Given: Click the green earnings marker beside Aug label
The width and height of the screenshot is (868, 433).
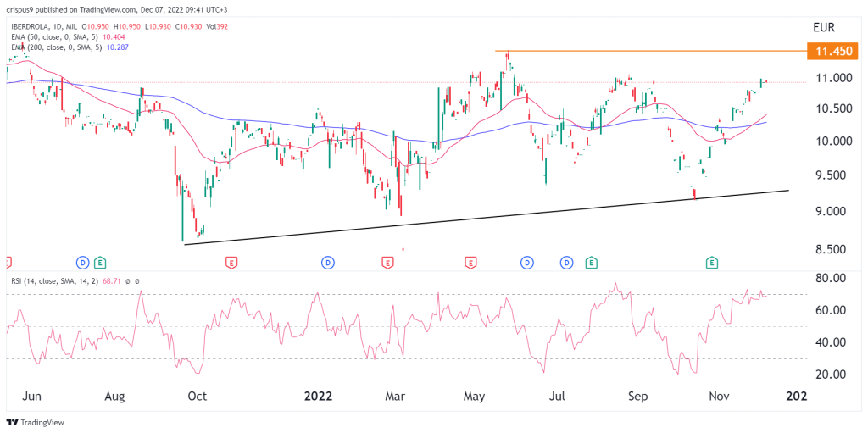Looking at the screenshot, I should tap(100, 261).
